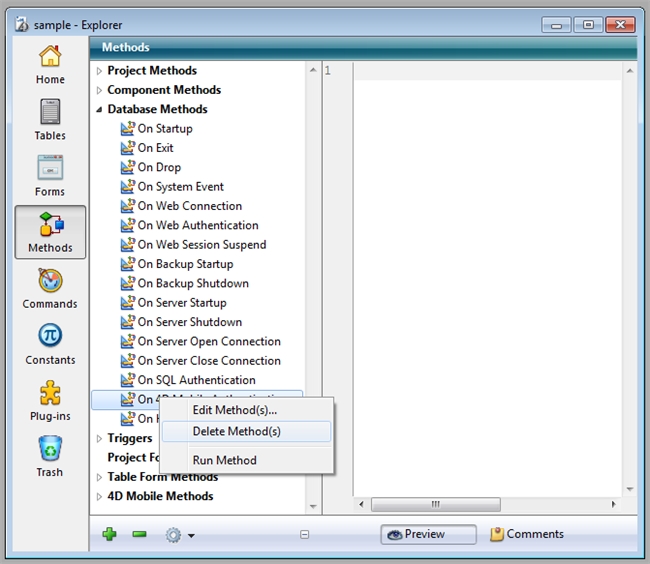Open the Trash page icon
The image size is (650, 564).
50,456
